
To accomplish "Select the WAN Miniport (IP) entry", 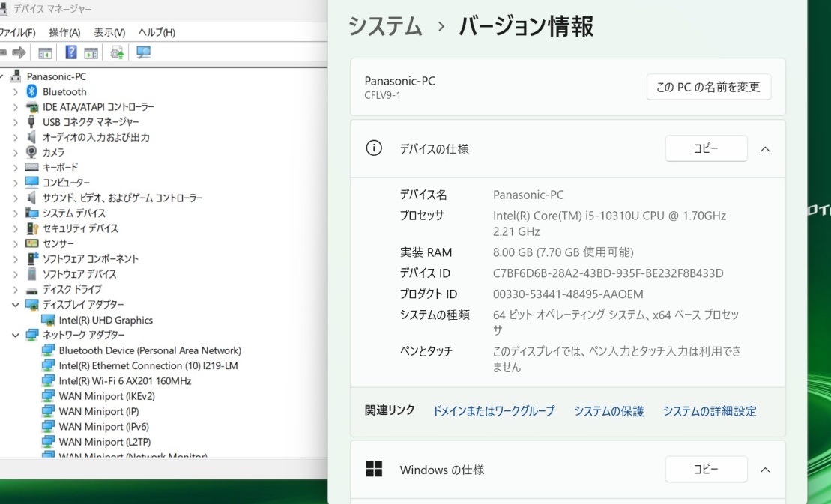I will coord(99,411).
